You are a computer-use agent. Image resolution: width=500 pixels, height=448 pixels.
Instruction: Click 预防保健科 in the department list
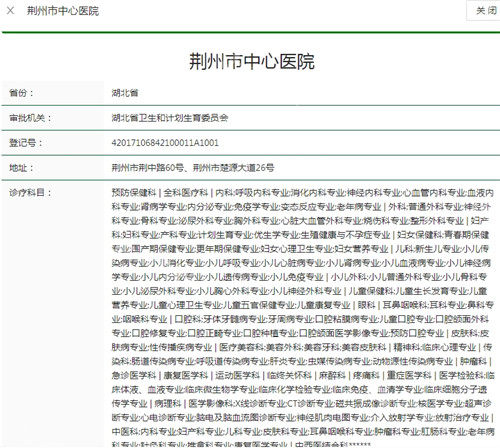pyautogui.click(x=134, y=193)
